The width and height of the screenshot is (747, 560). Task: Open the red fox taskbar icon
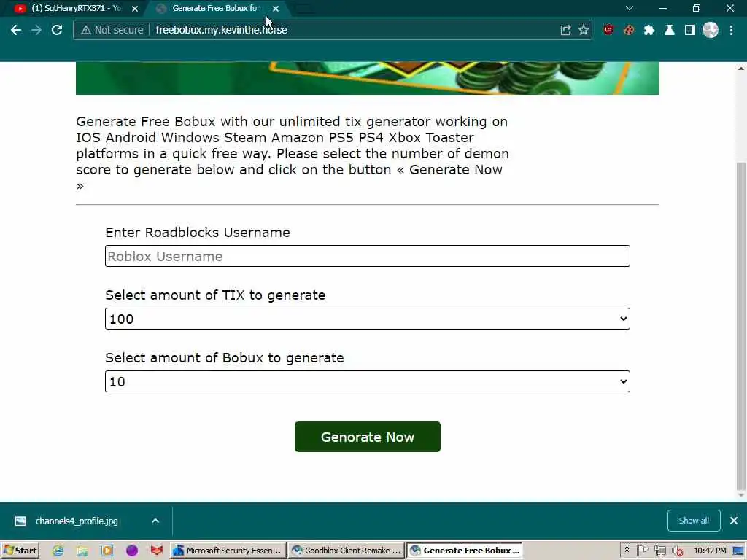(x=156, y=551)
